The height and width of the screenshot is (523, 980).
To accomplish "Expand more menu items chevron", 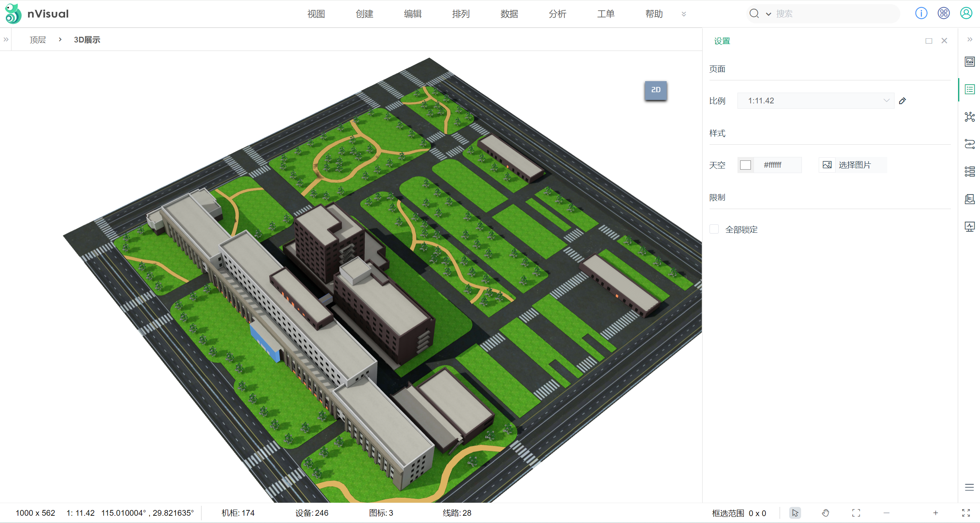I will click(684, 14).
